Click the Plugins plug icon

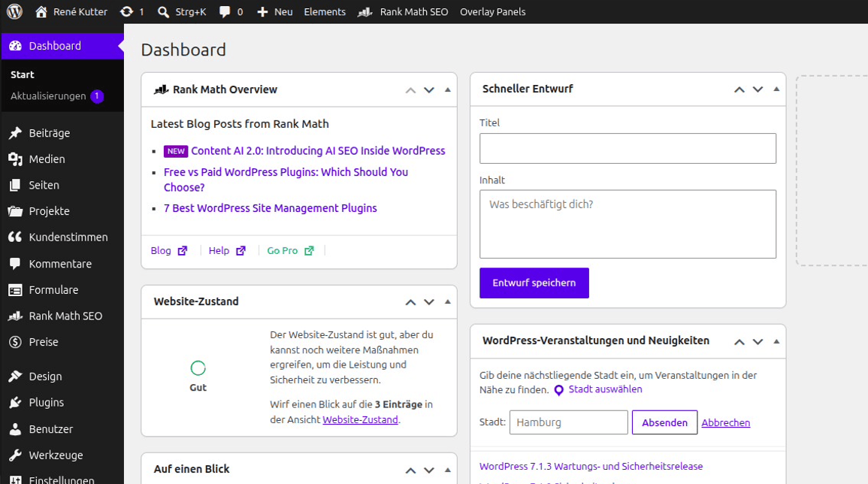(x=16, y=403)
